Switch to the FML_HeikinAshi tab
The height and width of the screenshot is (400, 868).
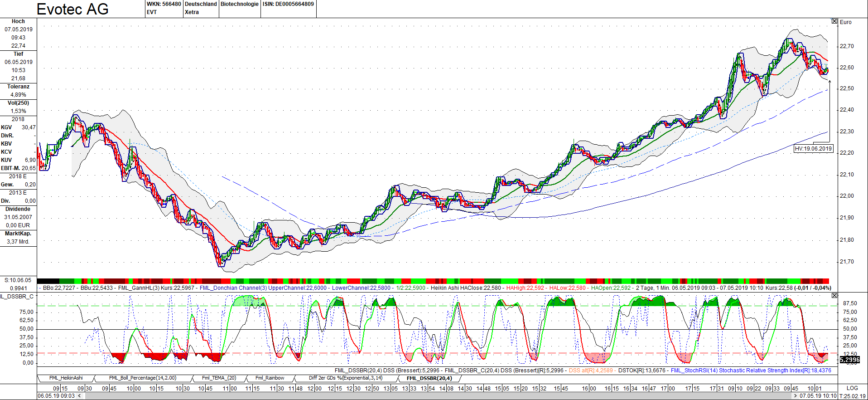point(66,378)
